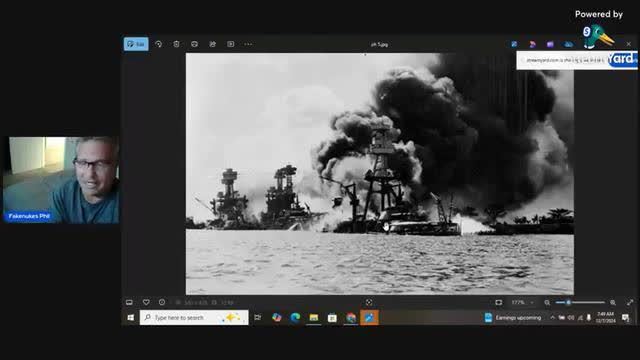
Task: Delete the photo with the trash icon
Action: click(x=176, y=44)
